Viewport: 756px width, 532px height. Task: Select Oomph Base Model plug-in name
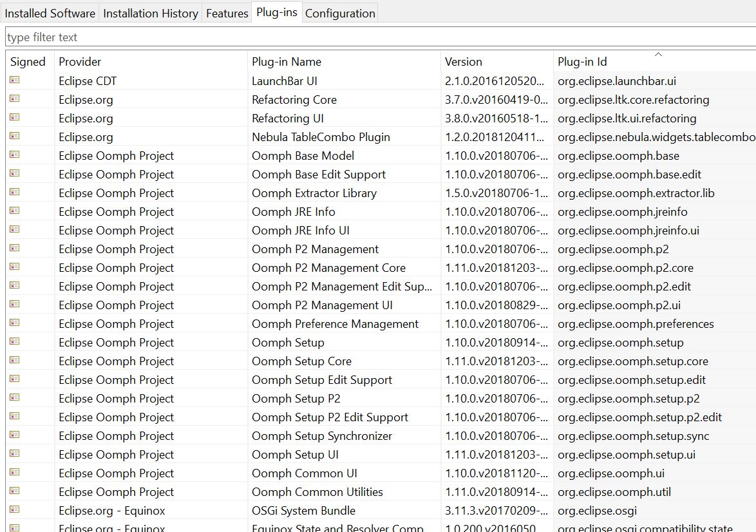303,156
